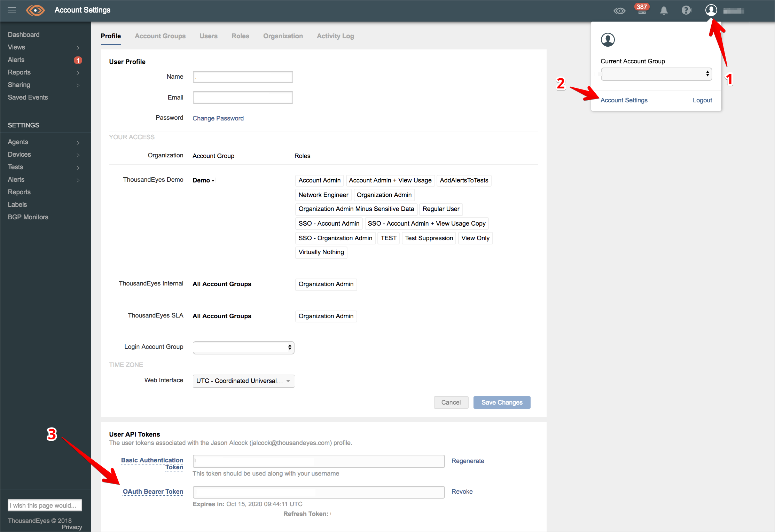The image size is (775, 532).
Task: Click the help question mark icon
Action: [x=686, y=10]
